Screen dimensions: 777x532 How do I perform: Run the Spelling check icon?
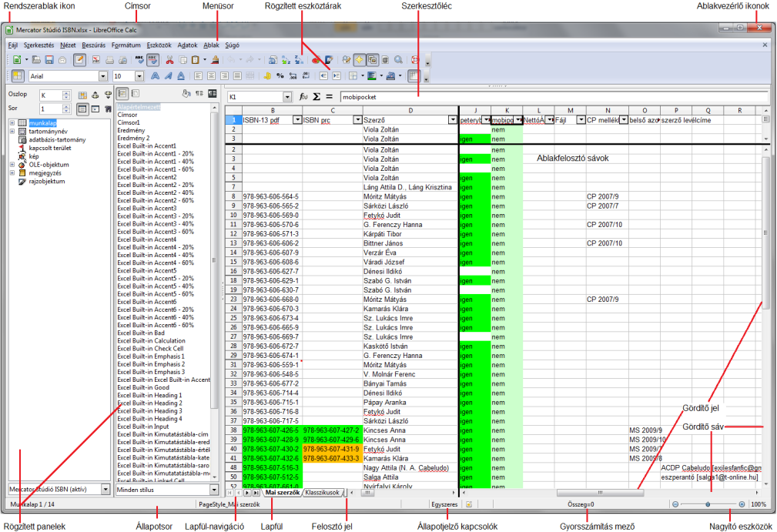[139, 60]
